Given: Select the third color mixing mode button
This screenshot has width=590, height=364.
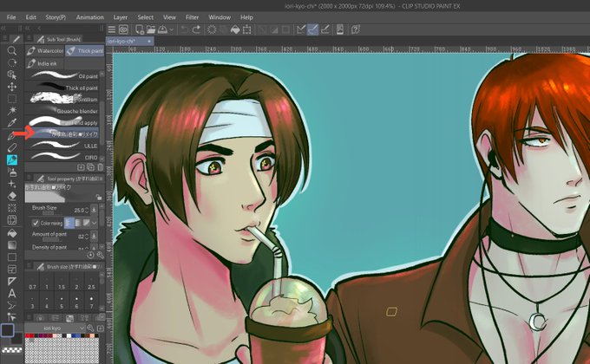Looking at the screenshot, I should [x=86, y=223].
